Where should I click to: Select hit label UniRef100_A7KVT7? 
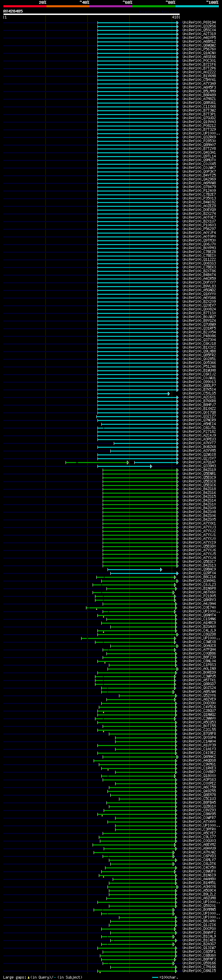pos(199,443)
